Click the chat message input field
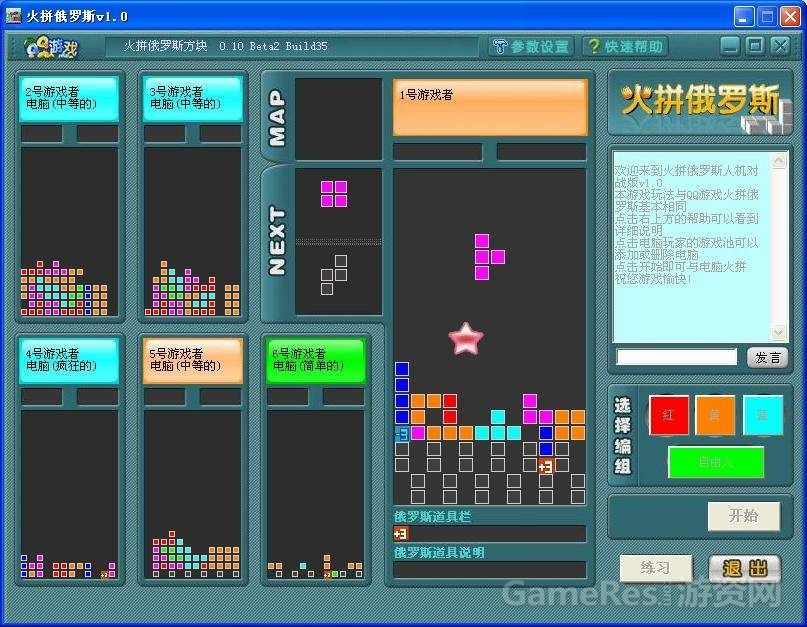Screen dimensions: 807x627 676,357
